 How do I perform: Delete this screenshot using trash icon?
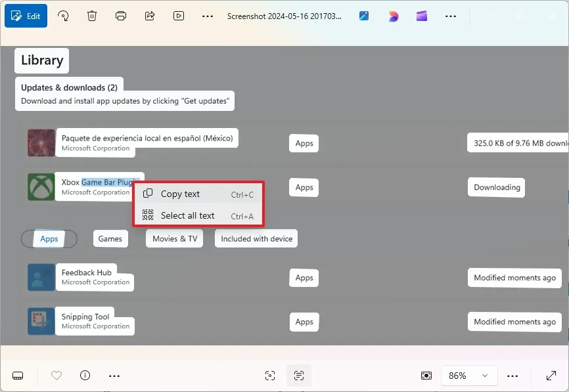point(92,16)
